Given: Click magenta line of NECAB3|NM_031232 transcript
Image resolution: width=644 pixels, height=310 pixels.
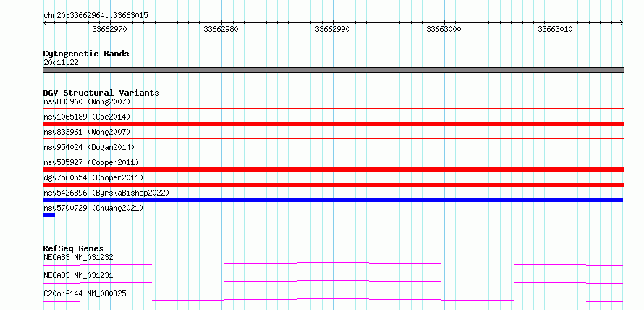Looking at the screenshot, I should coord(333,264).
